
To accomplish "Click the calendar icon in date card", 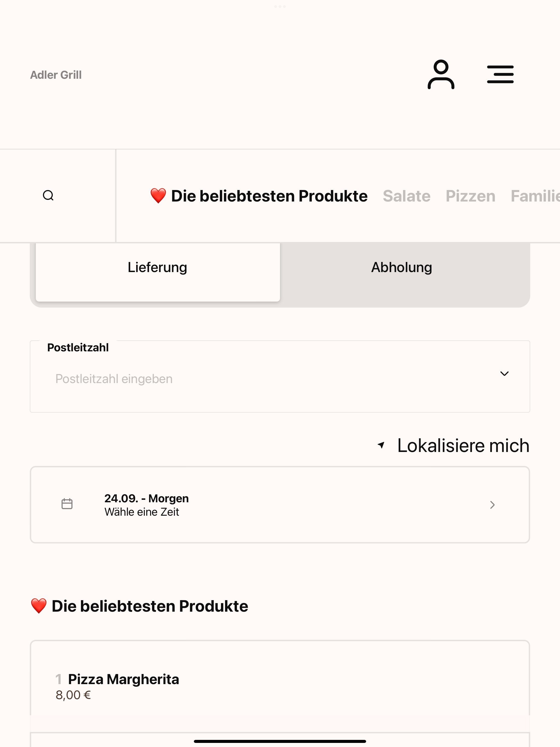I will click(x=67, y=504).
